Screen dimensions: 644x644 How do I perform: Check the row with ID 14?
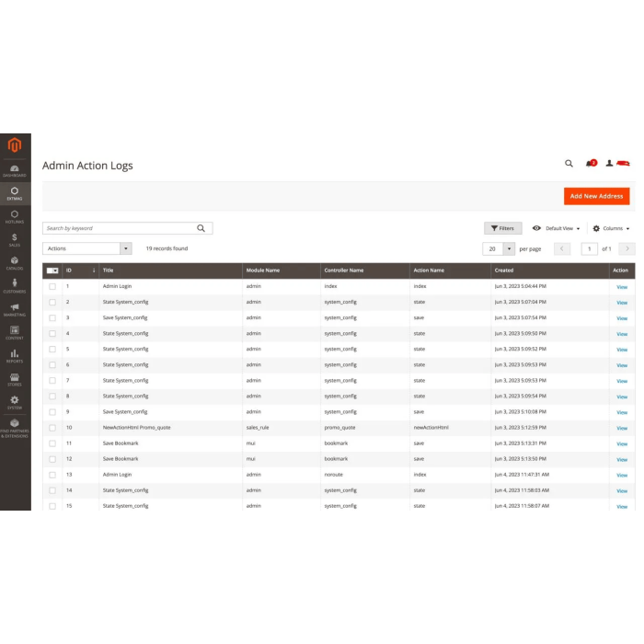pyautogui.click(x=52, y=490)
